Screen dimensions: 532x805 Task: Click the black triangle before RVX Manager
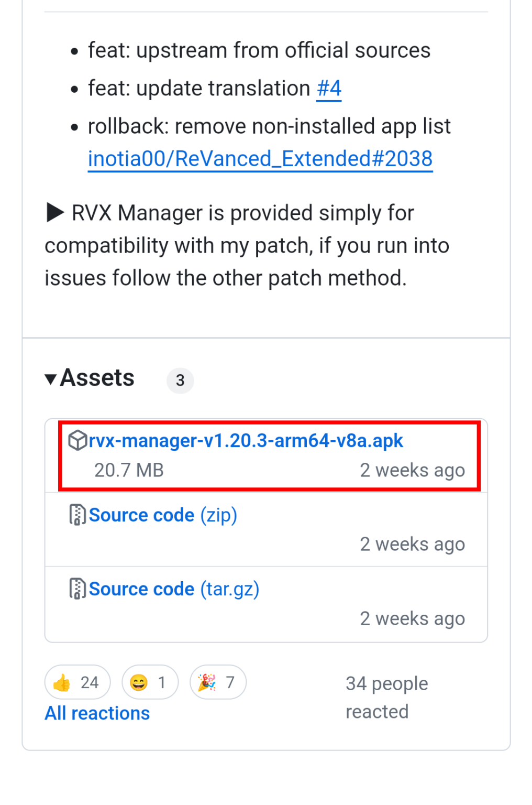coord(55,213)
